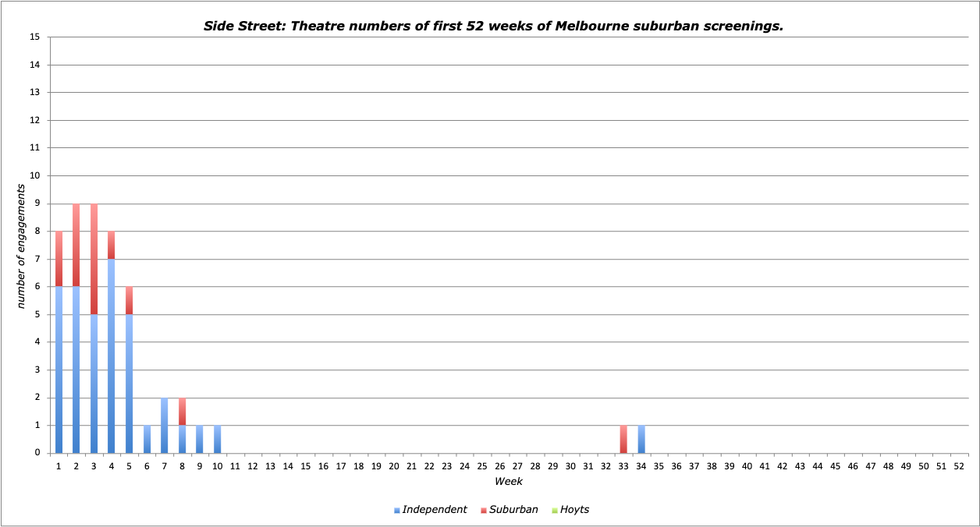Viewport: 980px width, 527px height.
Task: Click the red segment of week 3 bar
Action: click(x=94, y=259)
